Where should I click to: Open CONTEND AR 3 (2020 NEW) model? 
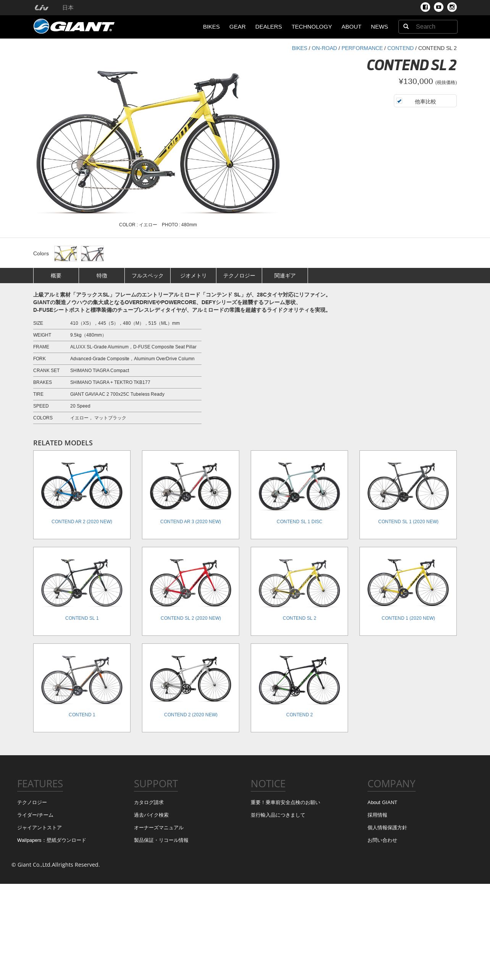pos(190,495)
